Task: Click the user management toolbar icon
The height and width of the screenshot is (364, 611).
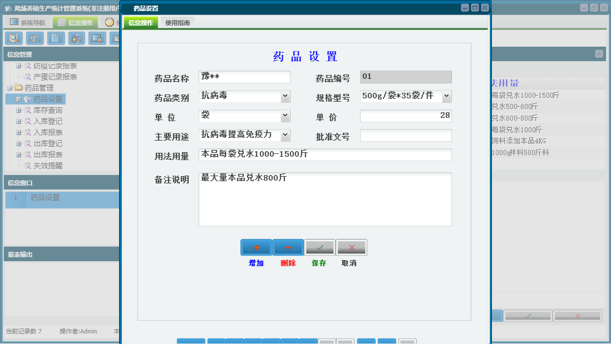Action: click(x=76, y=38)
